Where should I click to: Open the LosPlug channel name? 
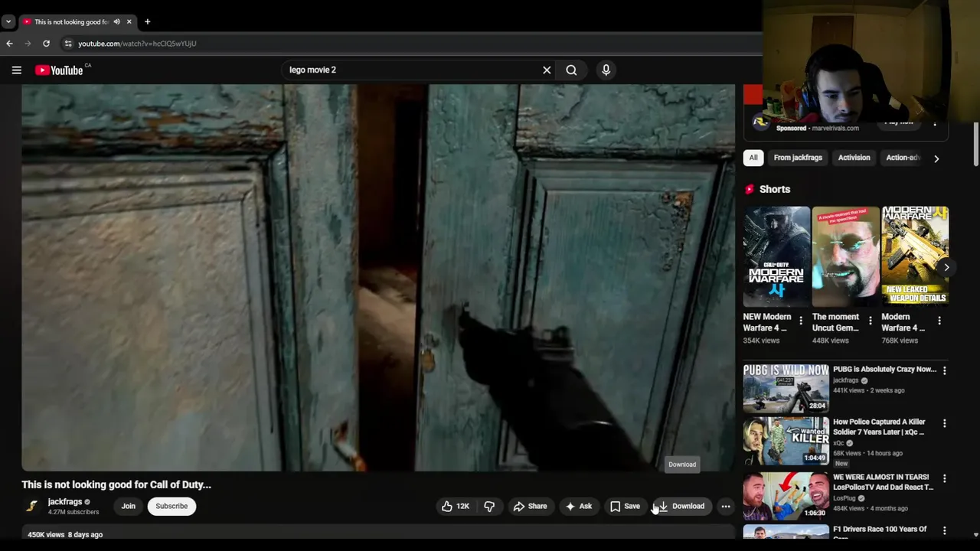(844, 498)
